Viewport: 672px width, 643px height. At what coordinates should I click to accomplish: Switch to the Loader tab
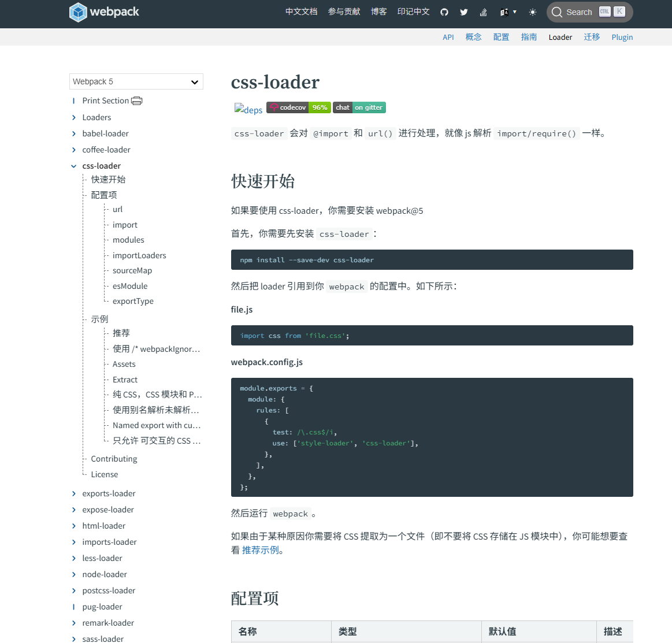point(560,38)
